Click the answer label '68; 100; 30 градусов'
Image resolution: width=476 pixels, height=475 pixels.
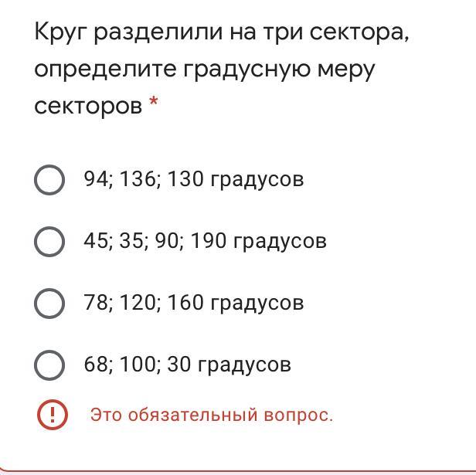point(187,365)
